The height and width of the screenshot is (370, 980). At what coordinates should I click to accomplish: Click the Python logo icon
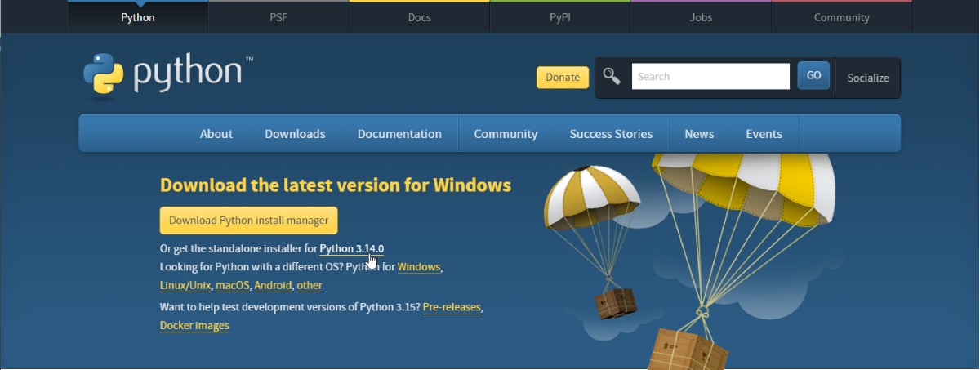coord(103,76)
